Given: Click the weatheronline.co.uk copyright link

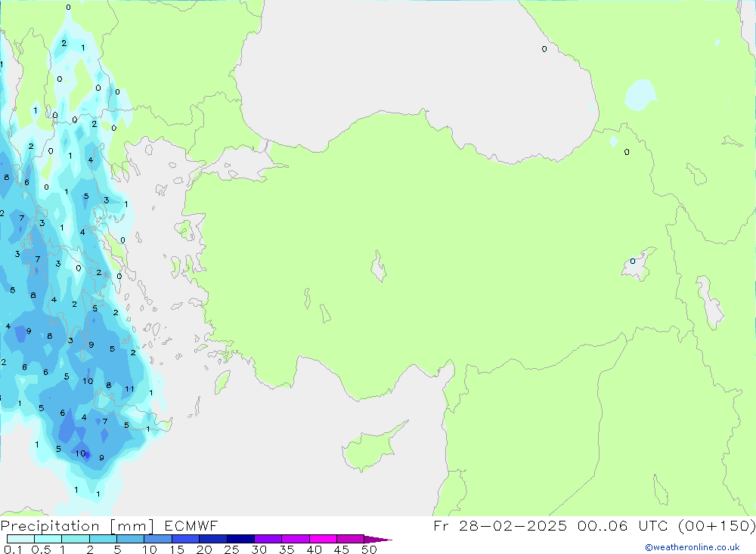Looking at the screenshot, I should [x=692, y=547].
